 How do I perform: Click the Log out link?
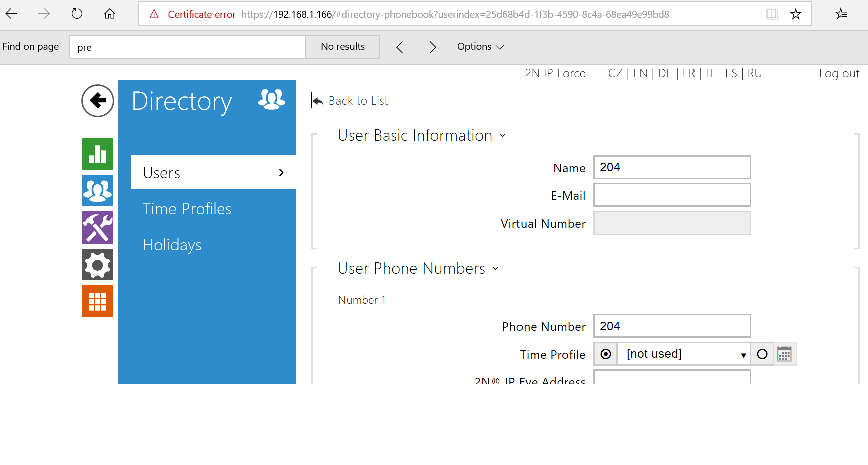(839, 74)
